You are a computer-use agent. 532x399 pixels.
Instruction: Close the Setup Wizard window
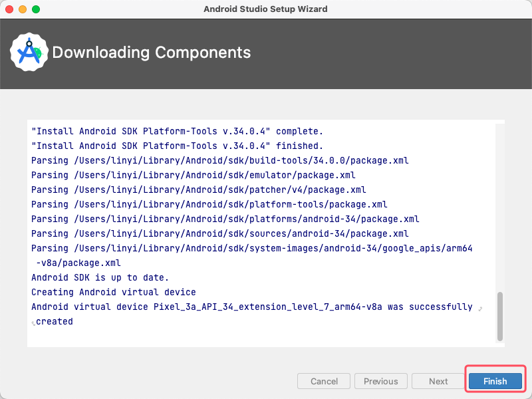click(9, 9)
